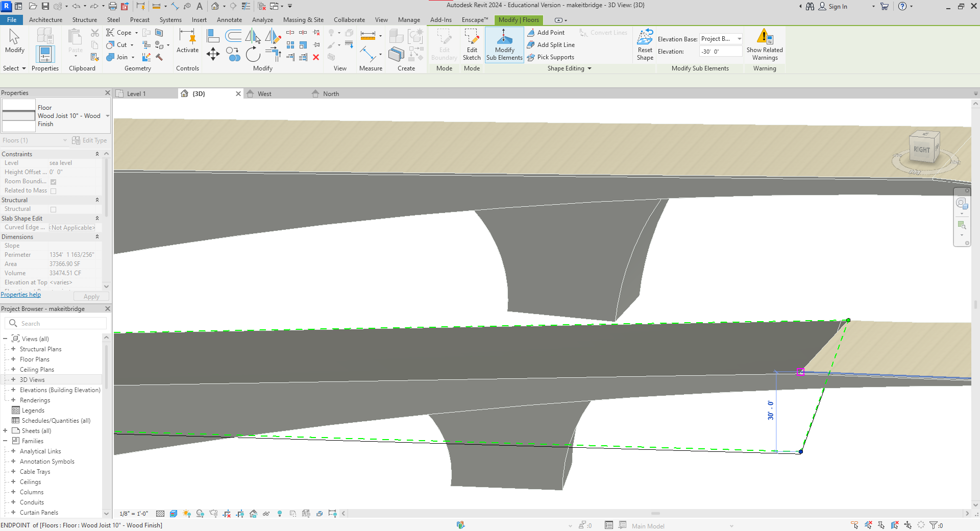Activate Modify Sub Elements tool
This screenshot has height=531, width=980.
click(504, 44)
